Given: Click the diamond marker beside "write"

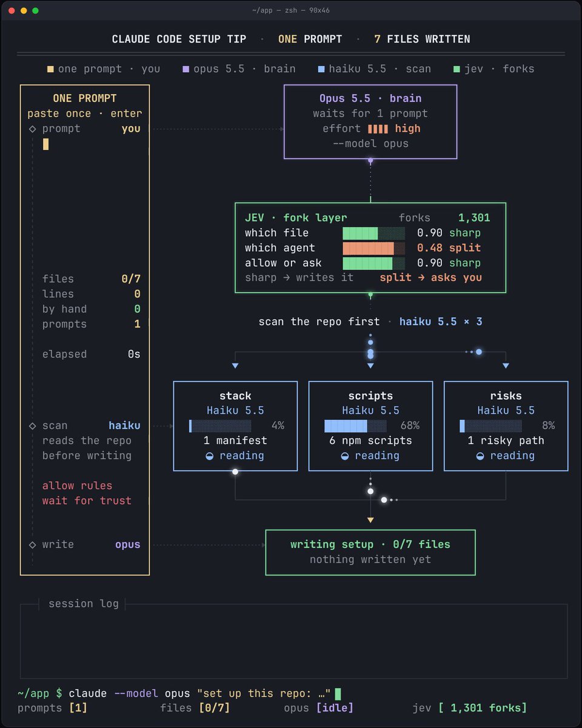Looking at the screenshot, I should pyautogui.click(x=33, y=545).
